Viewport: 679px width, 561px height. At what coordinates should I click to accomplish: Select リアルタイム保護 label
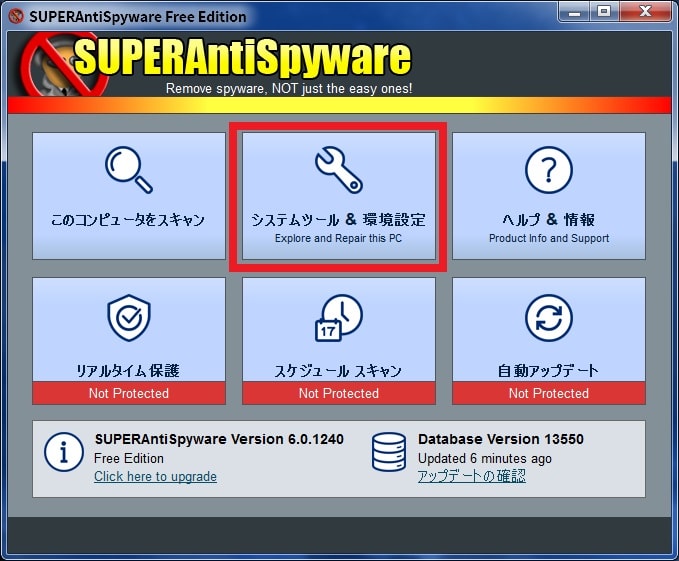pyautogui.click(x=128, y=371)
